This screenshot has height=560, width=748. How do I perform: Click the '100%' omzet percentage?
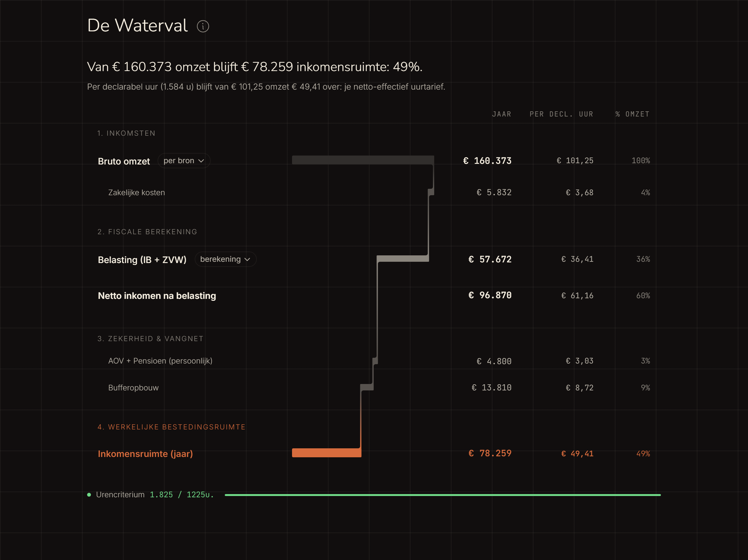640,161
